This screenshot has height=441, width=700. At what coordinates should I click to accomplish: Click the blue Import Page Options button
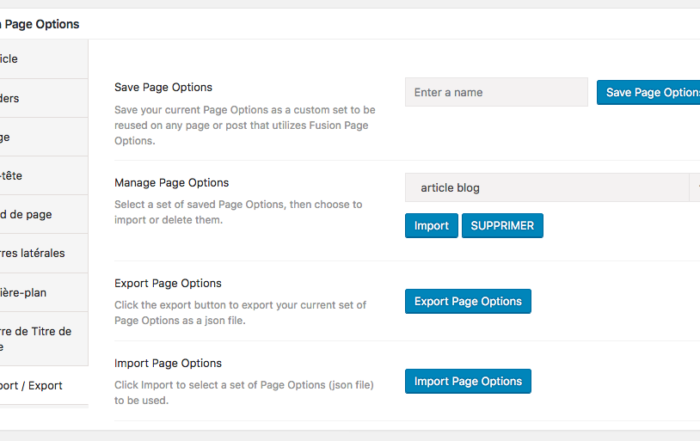point(468,381)
